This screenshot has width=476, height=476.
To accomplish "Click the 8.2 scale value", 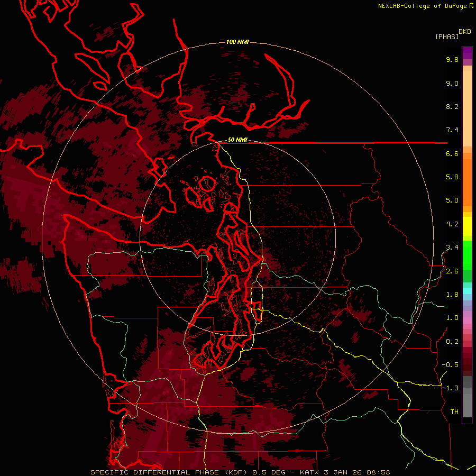I will coord(452,106).
